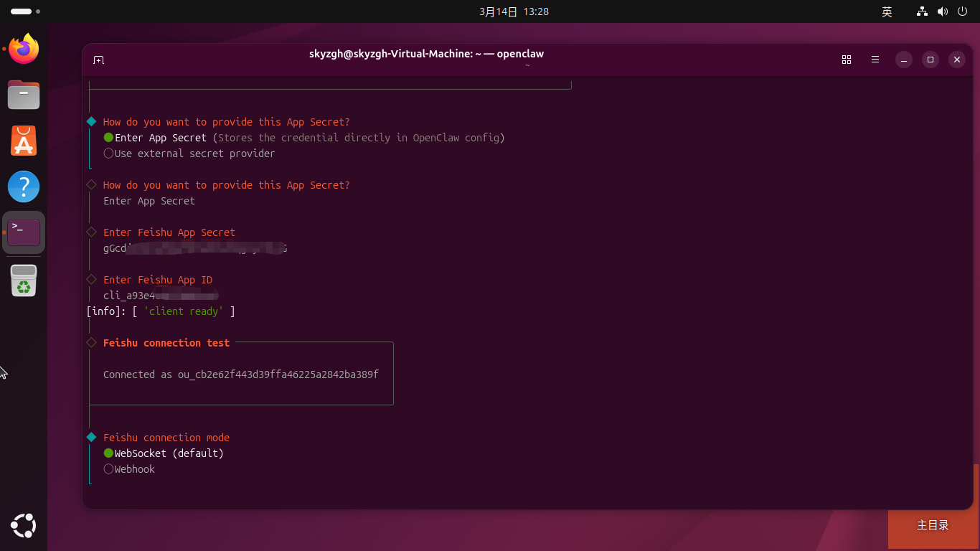Click the terminal tab overview grid icon
This screenshot has width=980, height=551.
(x=847, y=60)
